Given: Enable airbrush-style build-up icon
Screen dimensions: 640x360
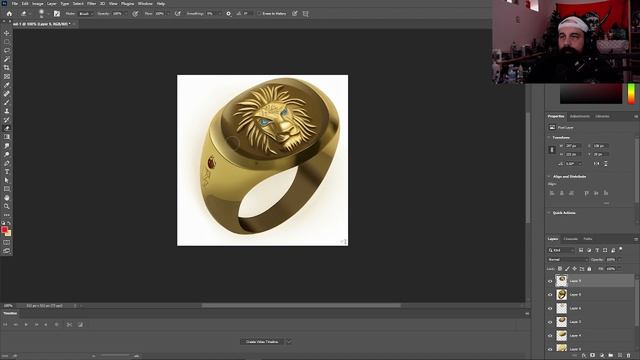Looking at the screenshot, I should coord(178,13).
